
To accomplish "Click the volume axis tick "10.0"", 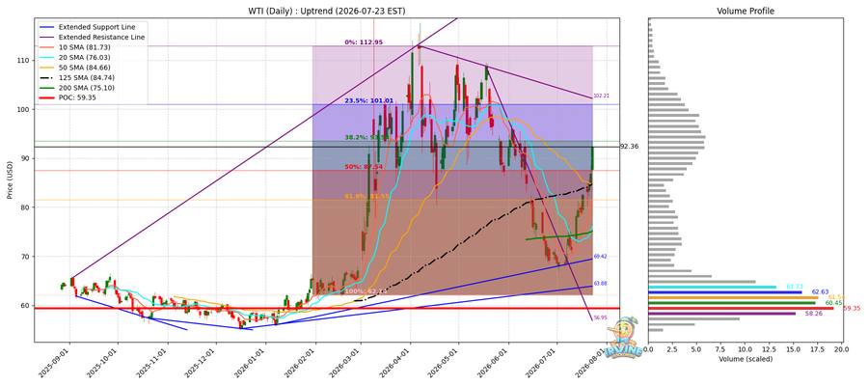I will pyautogui.click(x=746, y=349).
